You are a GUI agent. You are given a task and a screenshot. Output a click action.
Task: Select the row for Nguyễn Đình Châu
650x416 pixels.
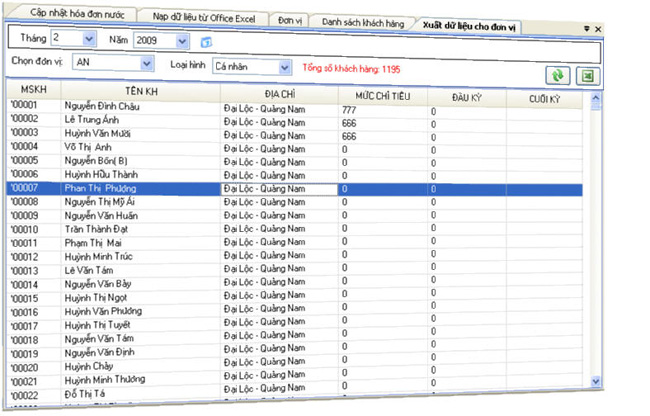(x=100, y=105)
